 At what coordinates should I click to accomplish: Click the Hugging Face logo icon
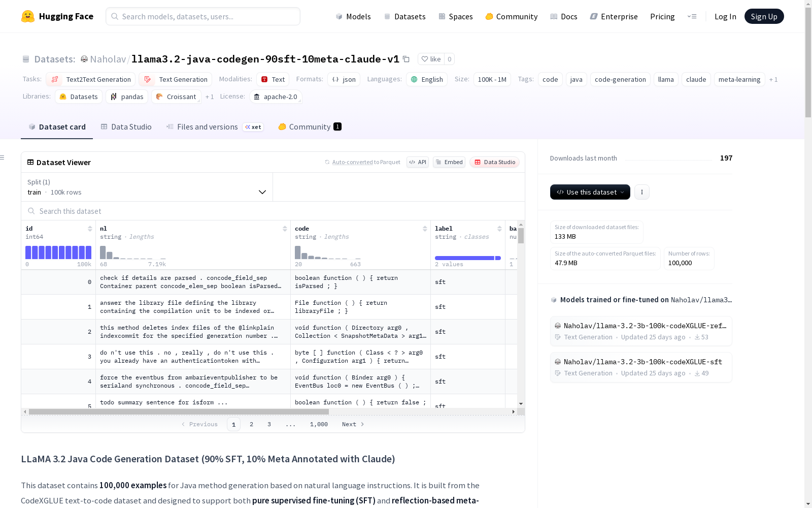[28, 16]
